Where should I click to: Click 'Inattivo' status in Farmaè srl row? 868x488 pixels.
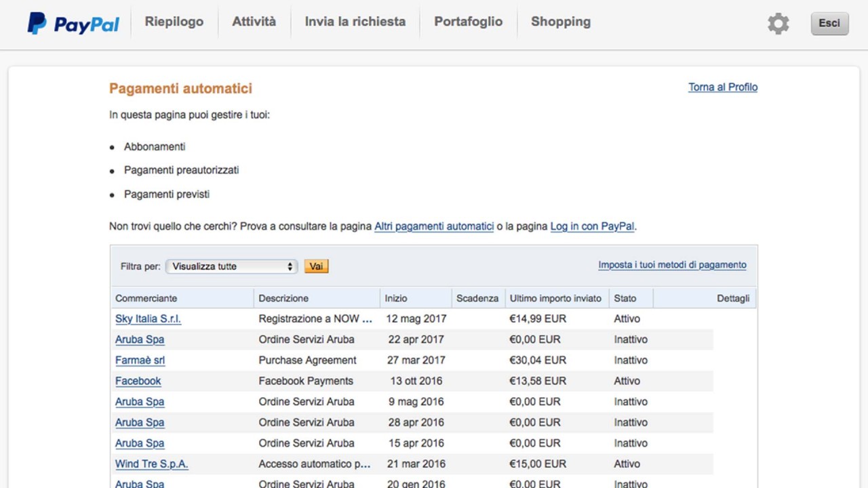[631, 361]
